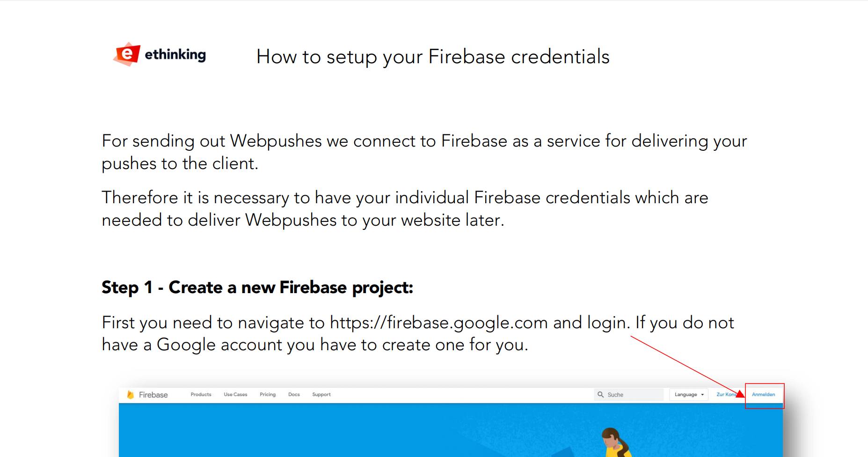This screenshot has height=457, width=868.
Task: Click the blue Firebase hero banner
Action: pos(451,430)
